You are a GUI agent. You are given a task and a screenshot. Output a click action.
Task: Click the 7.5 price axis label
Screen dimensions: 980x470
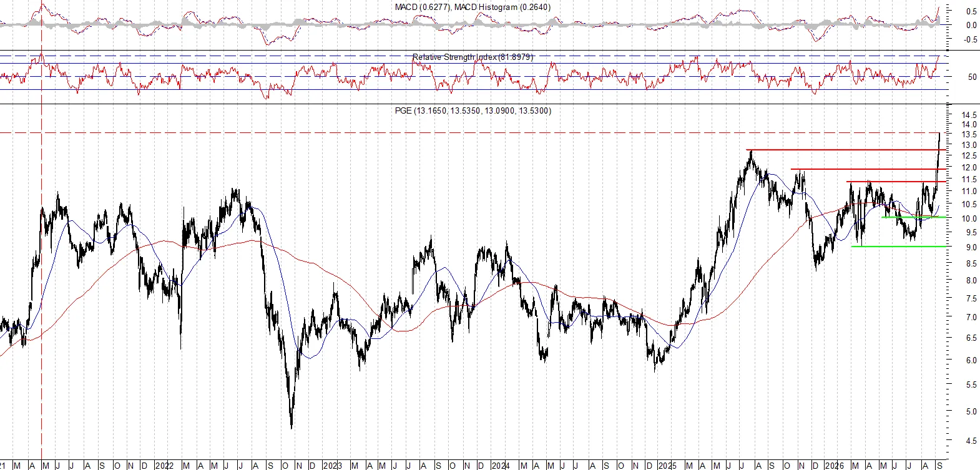click(x=972, y=299)
